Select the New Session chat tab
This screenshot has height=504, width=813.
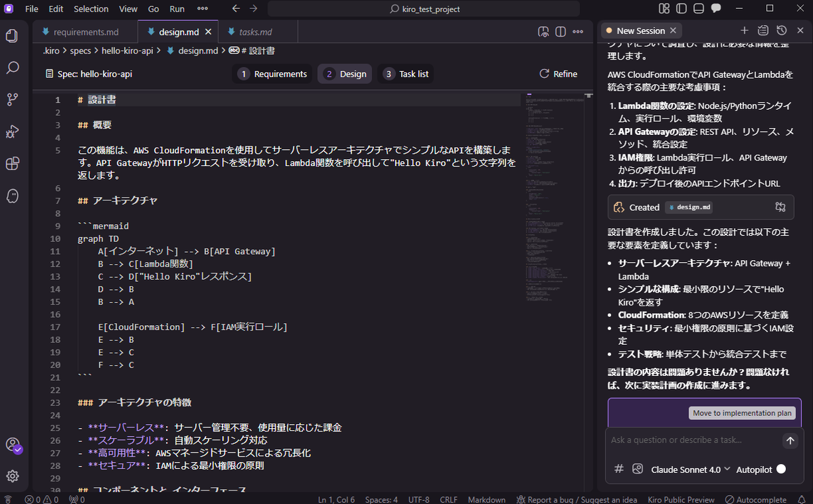641,30
